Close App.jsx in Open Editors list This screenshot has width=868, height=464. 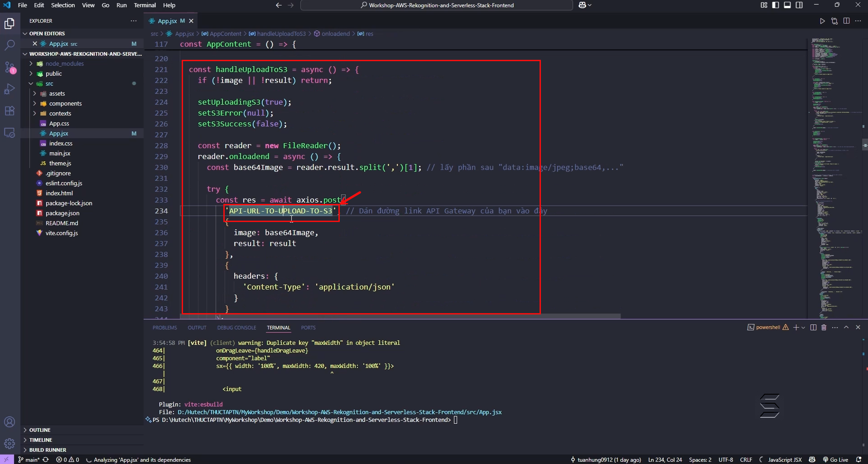(x=35, y=43)
